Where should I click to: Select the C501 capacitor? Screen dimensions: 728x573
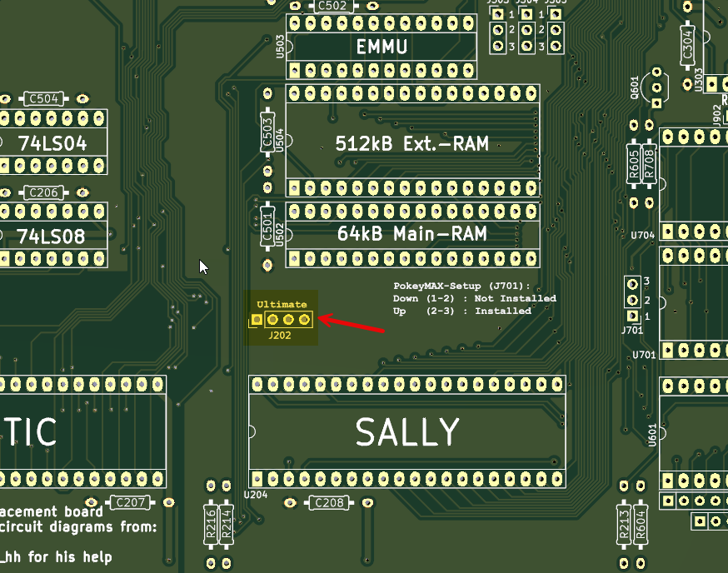(267, 225)
